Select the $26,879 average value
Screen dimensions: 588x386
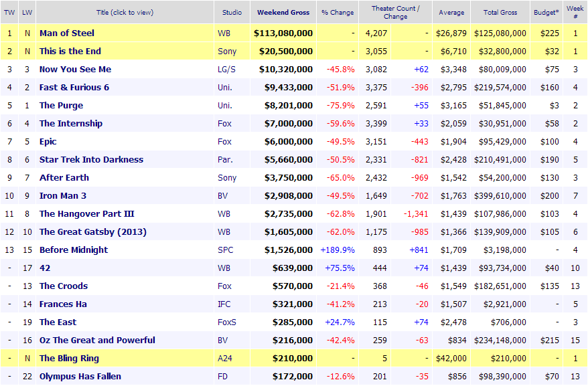[x=451, y=33]
